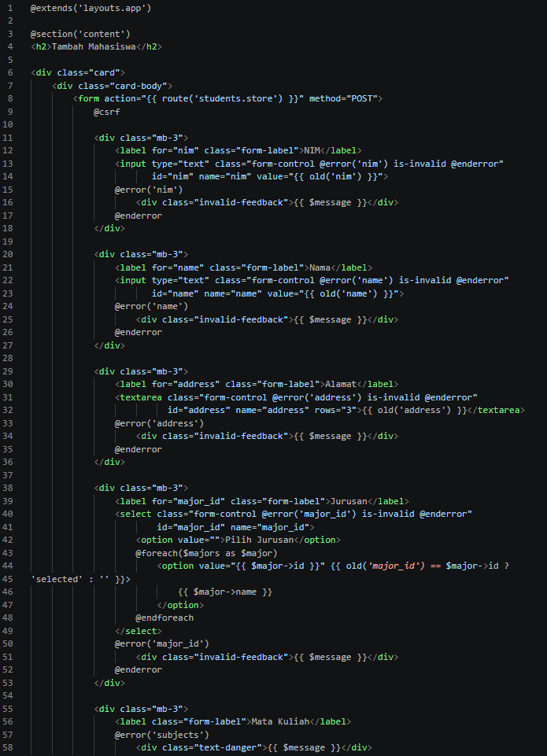Click the route('students.store') expression
The image size is (547, 756).
click(x=223, y=98)
